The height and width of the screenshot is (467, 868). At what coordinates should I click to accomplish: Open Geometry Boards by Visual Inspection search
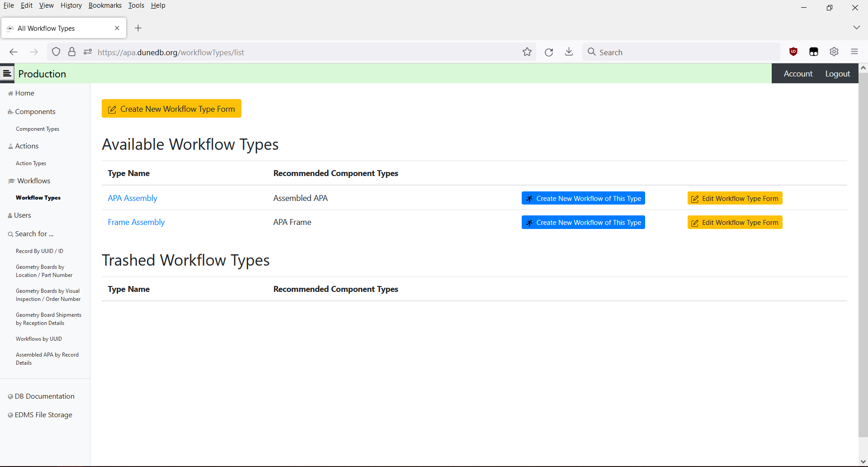[48, 295]
